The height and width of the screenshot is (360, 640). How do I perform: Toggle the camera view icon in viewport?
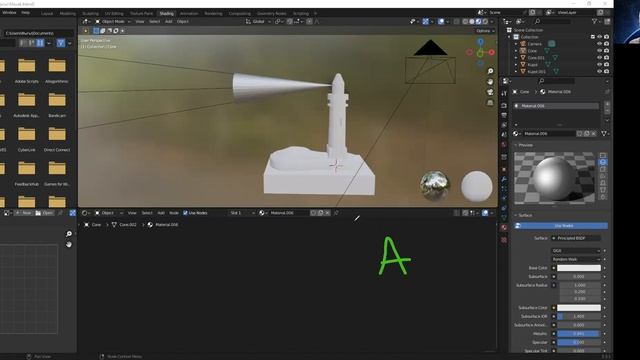[x=490, y=92]
